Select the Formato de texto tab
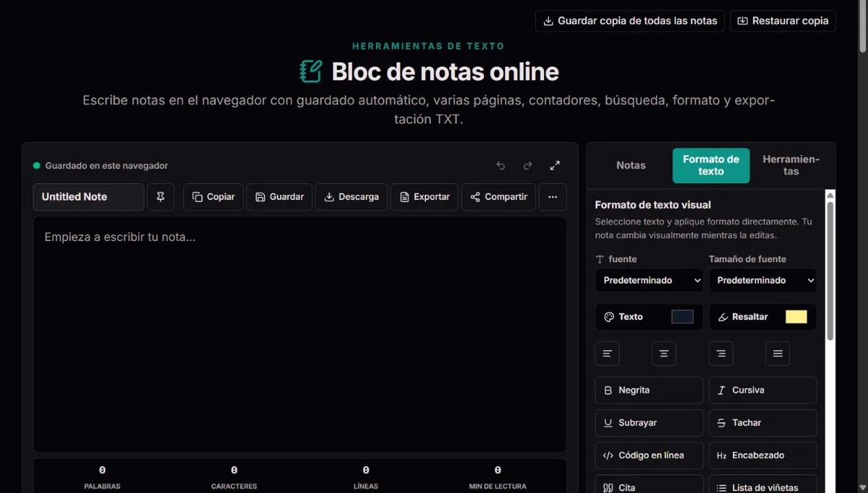This screenshot has width=868, height=493. pos(711,166)
